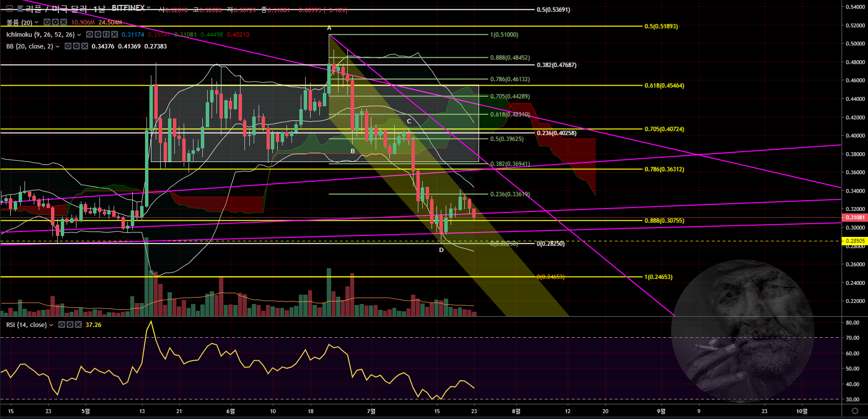The height and width of the screenshot is (419, 868).
Task: Click the 1날 timeframe label
Action: point(99,9)
